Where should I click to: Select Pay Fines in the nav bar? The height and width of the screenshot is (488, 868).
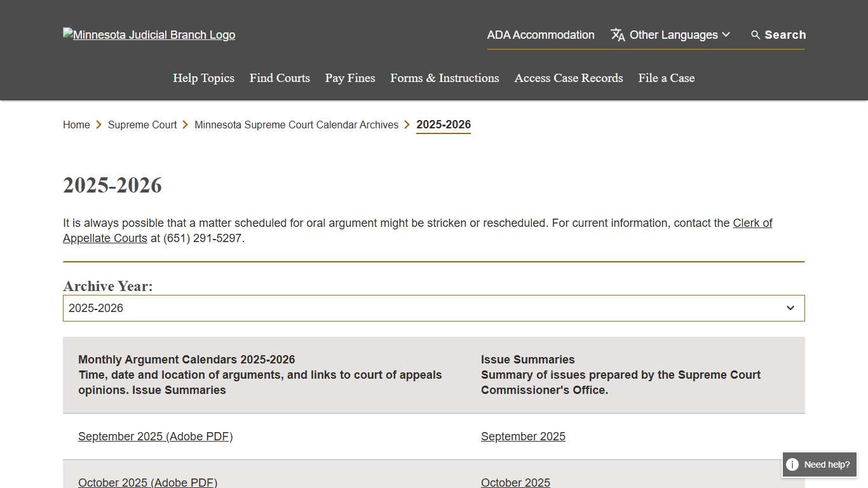coord(350,78)
